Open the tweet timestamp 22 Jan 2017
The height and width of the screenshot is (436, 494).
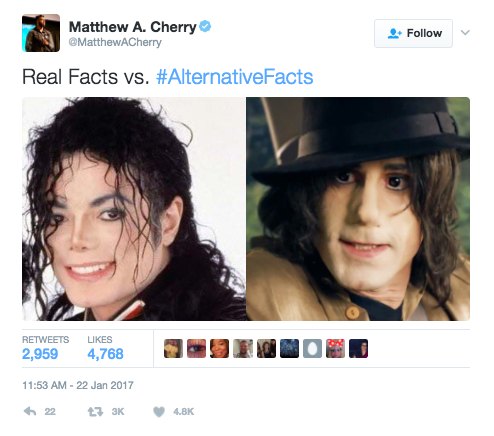(x=78, y=385)
